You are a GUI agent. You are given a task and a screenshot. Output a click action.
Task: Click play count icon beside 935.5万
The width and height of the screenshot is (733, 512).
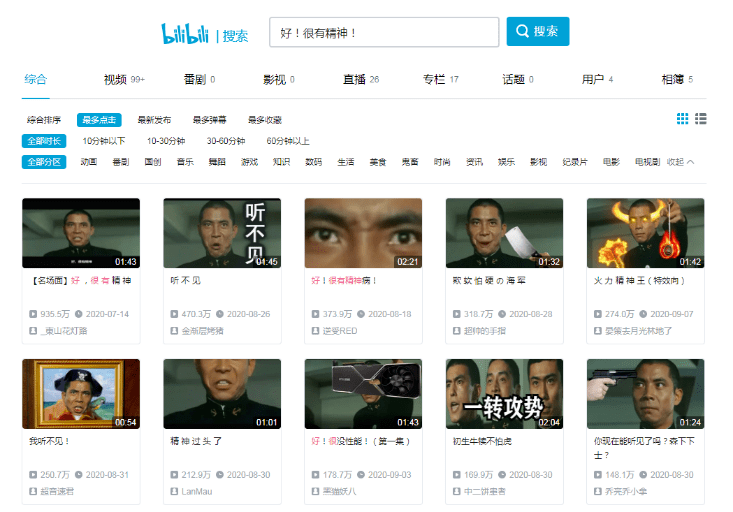click(x=33, y=314)
